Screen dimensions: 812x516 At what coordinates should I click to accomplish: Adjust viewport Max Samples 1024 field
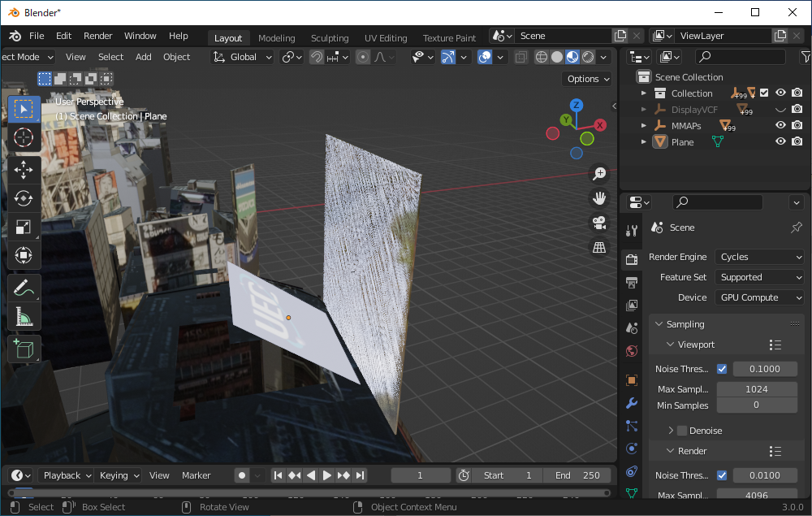point(757,389)
